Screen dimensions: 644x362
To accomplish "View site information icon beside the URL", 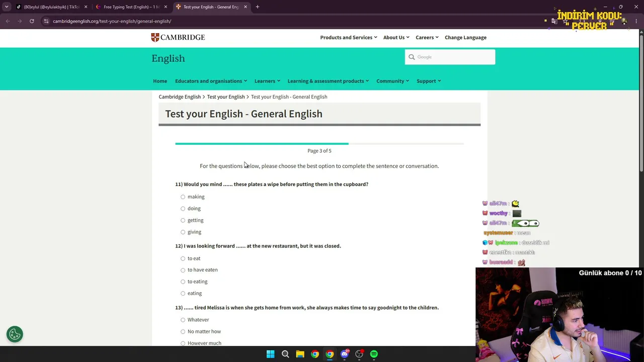I will pos(46,21).
